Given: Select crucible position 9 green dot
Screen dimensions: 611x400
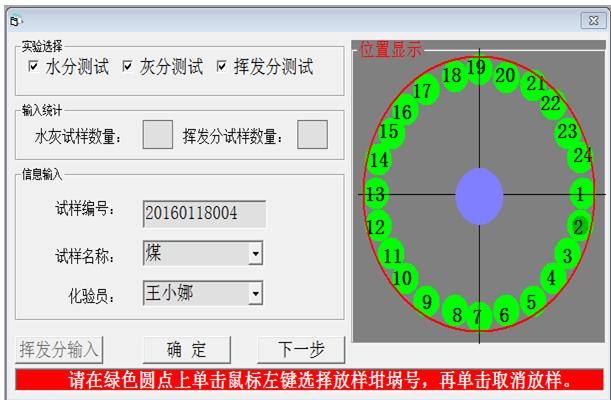Looking at the screenshot, I should [x=426, y=301].
